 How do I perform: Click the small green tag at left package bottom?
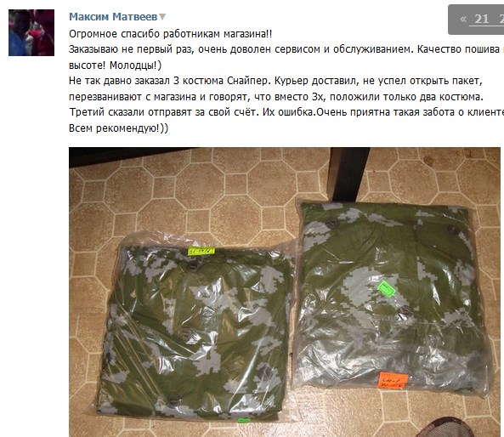(243, 420)
